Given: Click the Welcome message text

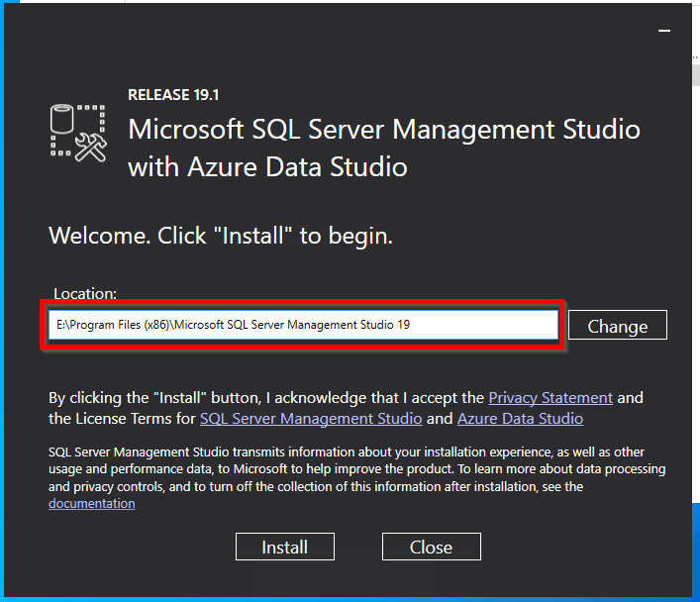Looking at the screenshot, I should click(x=221, y=236).
